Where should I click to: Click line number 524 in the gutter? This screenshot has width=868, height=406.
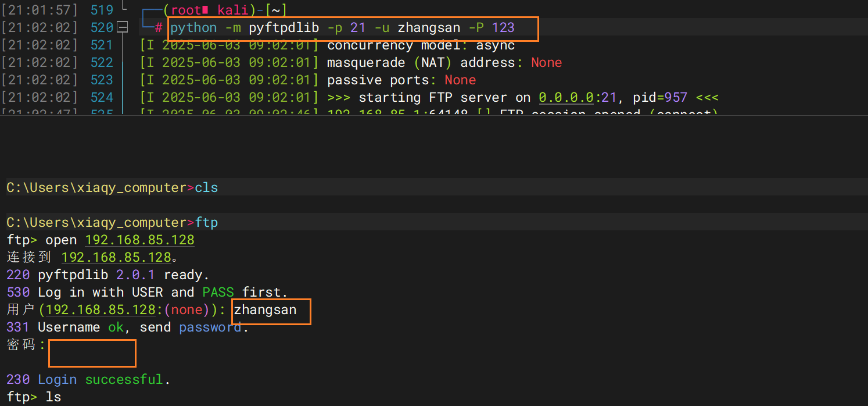102,97
